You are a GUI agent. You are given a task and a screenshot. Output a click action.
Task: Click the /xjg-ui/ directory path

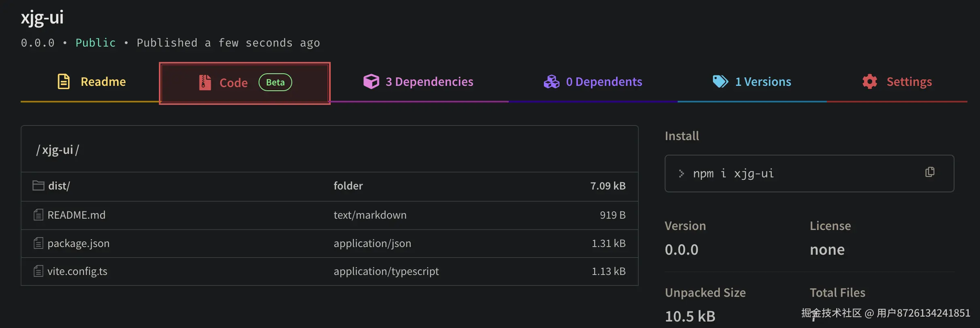[58, 150]
